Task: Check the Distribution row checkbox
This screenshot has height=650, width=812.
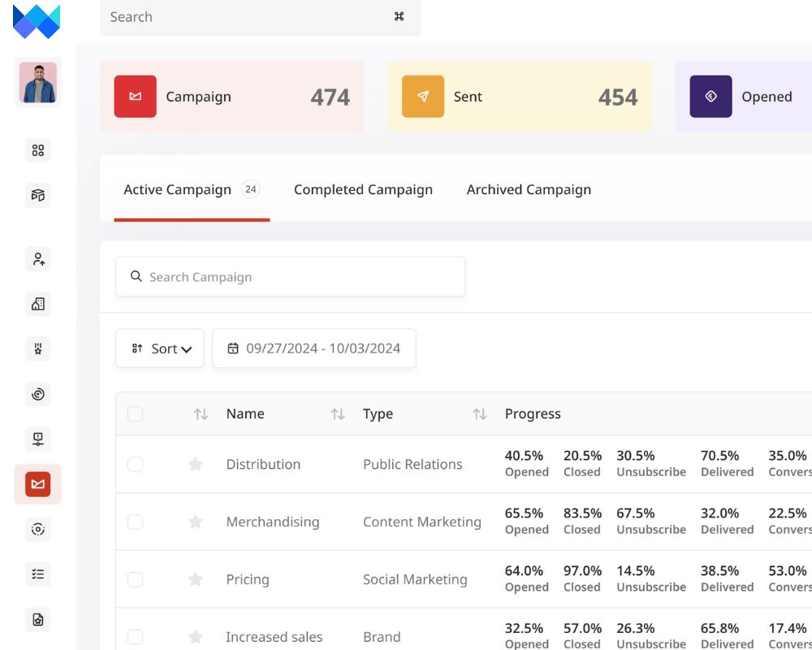Action: pyautogui.click(x=135, y=464)
